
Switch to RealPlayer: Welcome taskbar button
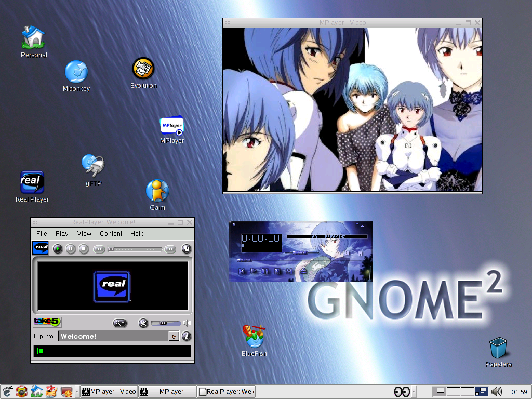coord(227,392)
